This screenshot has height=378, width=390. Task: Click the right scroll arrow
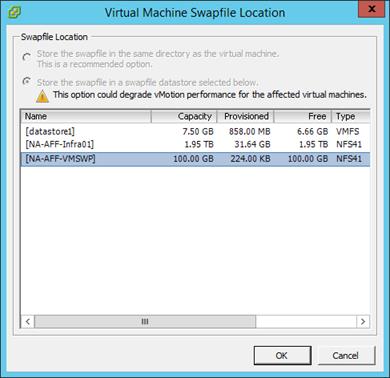pyautogui.click(x=363, y=322)
